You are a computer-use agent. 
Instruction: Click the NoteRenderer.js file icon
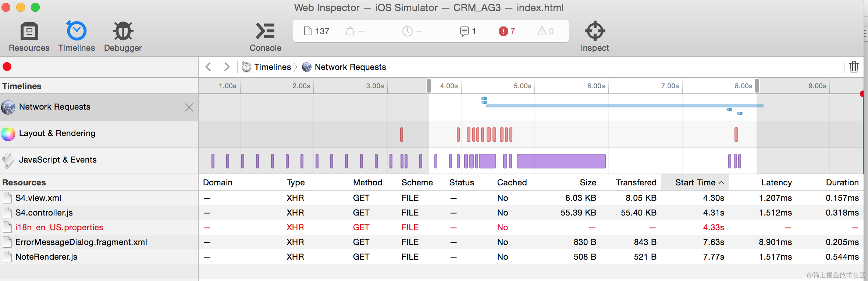(7, 257)
